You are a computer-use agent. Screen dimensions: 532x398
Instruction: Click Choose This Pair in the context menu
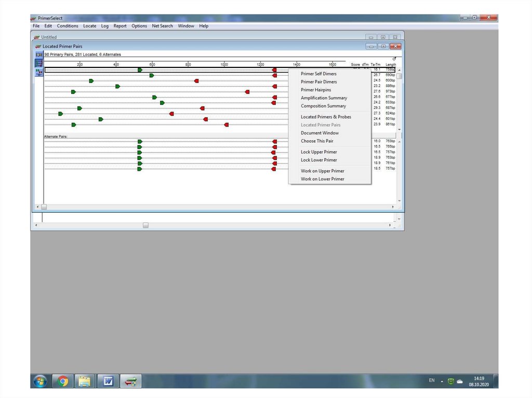pos(317,141)
